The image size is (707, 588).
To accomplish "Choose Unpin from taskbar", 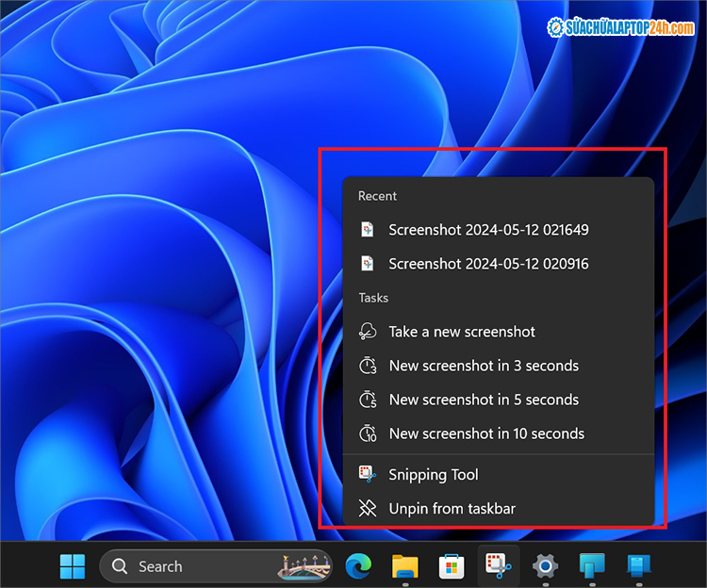I will pos(499,509).
